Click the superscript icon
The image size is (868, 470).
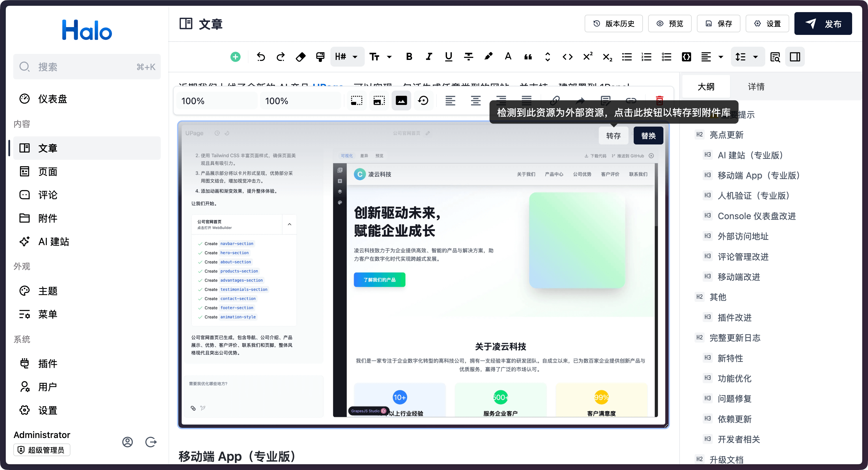(588, 57)
